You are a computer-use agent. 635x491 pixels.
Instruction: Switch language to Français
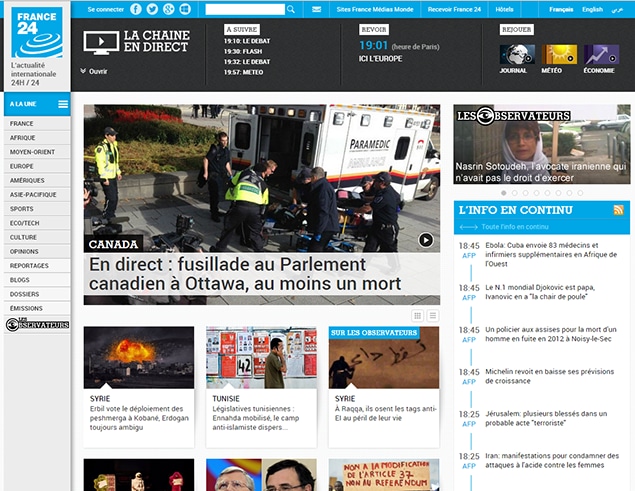(561, 9)
